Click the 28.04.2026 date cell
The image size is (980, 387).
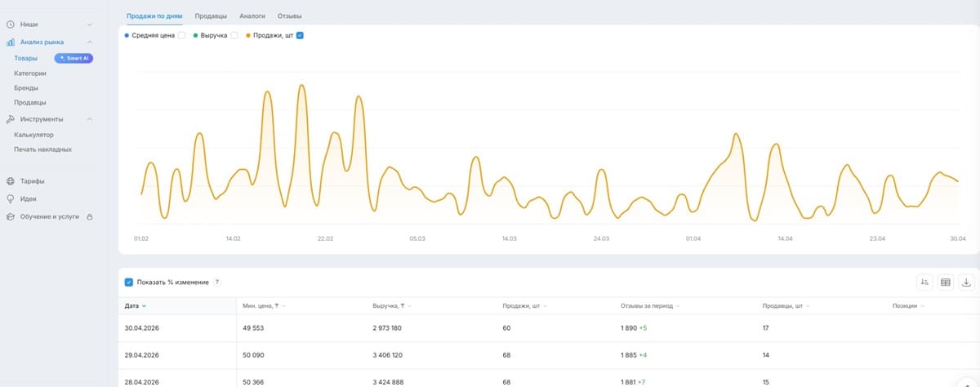point(142,382)
